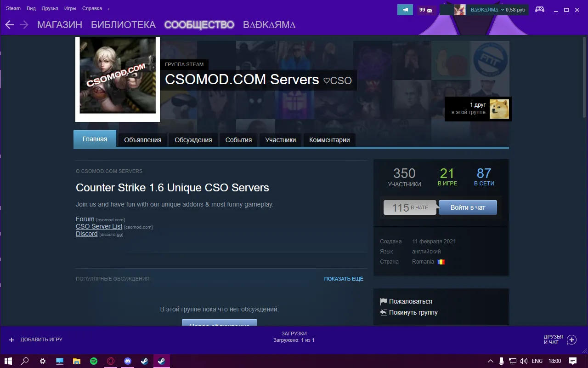
Task: Switch to Spotify in the taskbar
Action: [x=93, y=361]
